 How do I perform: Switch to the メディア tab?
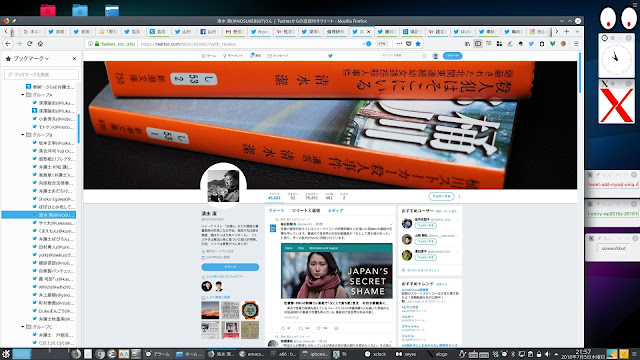coord(336,211)
